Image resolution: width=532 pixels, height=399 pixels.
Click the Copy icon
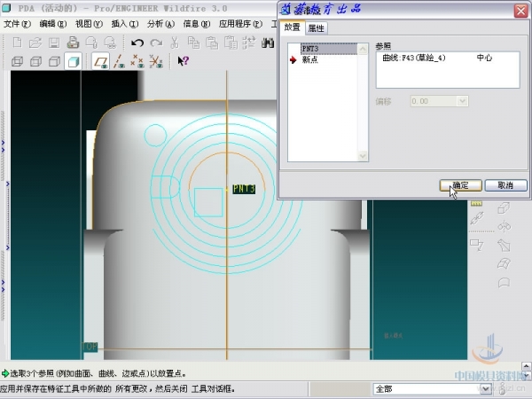coord(193,43)
